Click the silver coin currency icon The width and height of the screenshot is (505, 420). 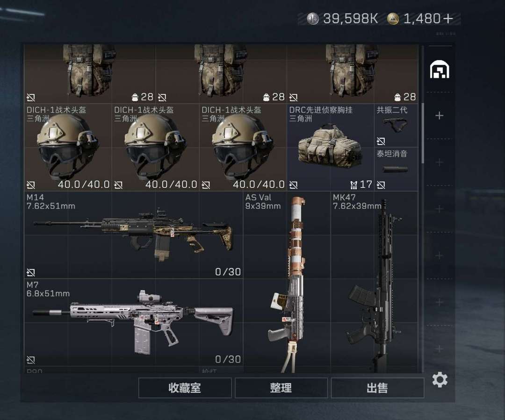pos(312,19)
